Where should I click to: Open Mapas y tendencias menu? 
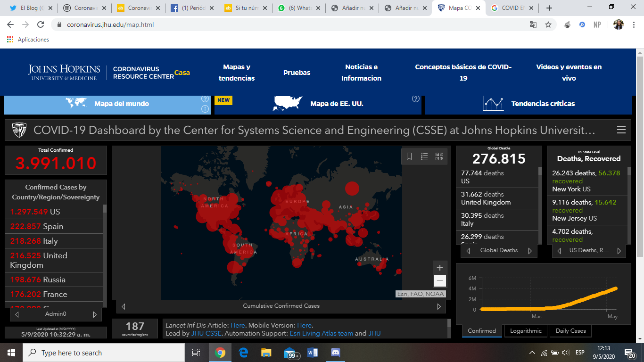(237, 73)
